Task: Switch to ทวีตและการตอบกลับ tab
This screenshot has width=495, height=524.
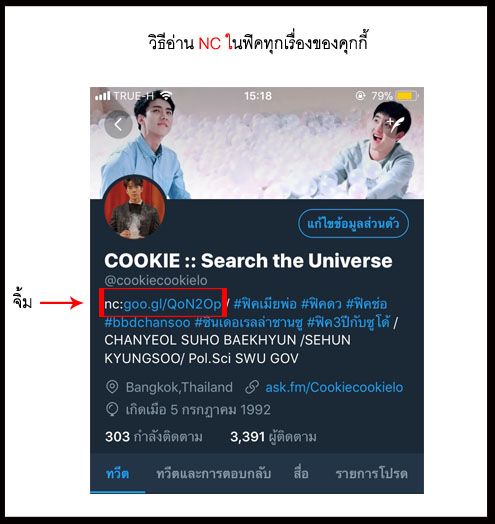Action: coord(214,474)
